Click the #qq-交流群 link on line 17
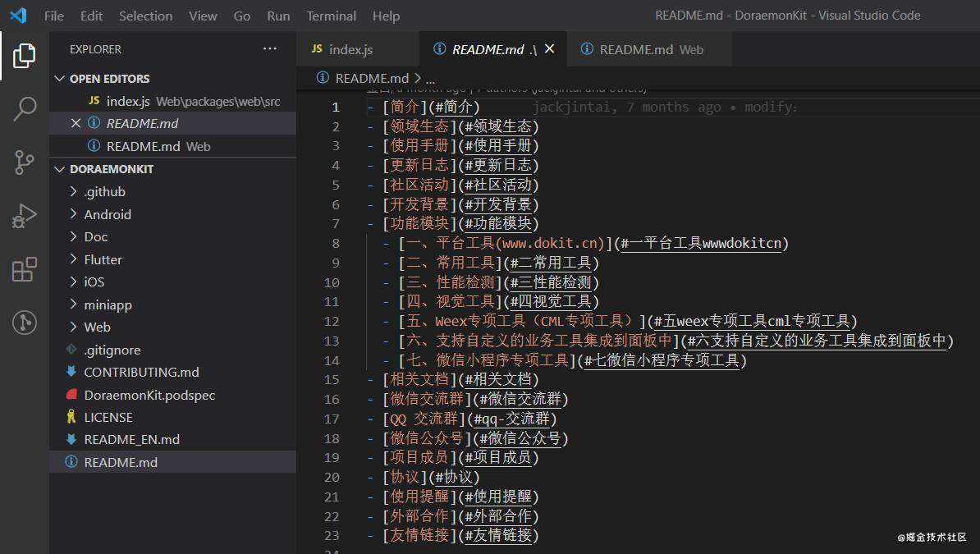 [512, 419]
